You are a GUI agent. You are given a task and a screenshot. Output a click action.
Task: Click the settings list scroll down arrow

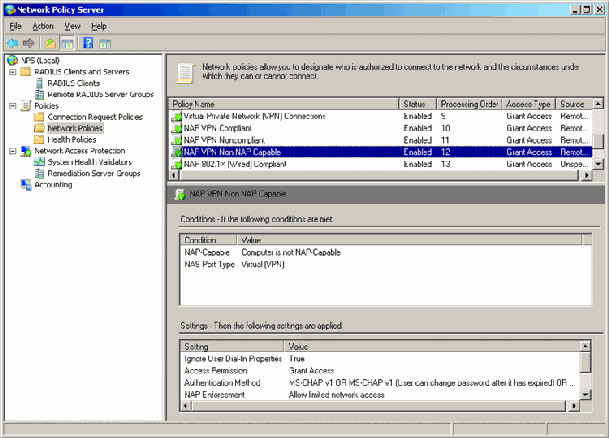[x=585, y=395]
